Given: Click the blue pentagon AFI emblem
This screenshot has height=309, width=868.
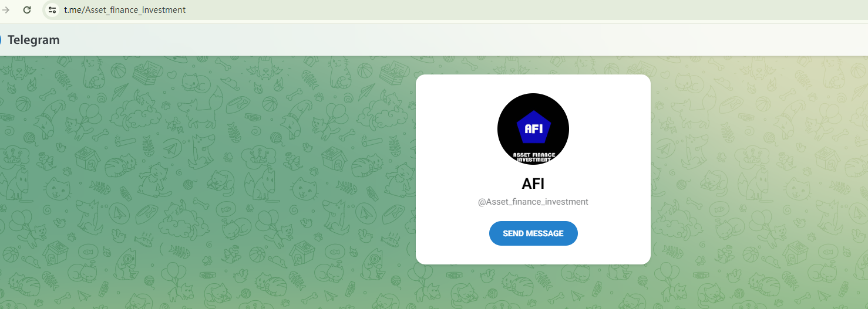Looking at the screenshot, I should pos(533,127).
